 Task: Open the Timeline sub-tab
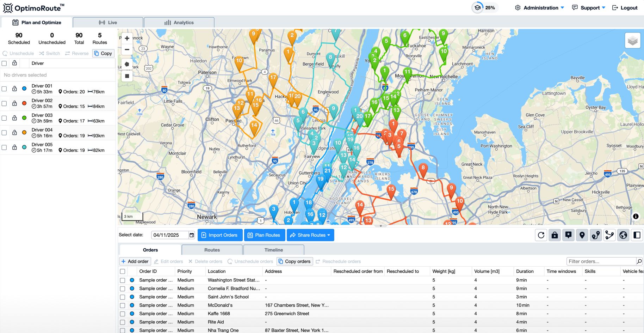coord(274,250)
